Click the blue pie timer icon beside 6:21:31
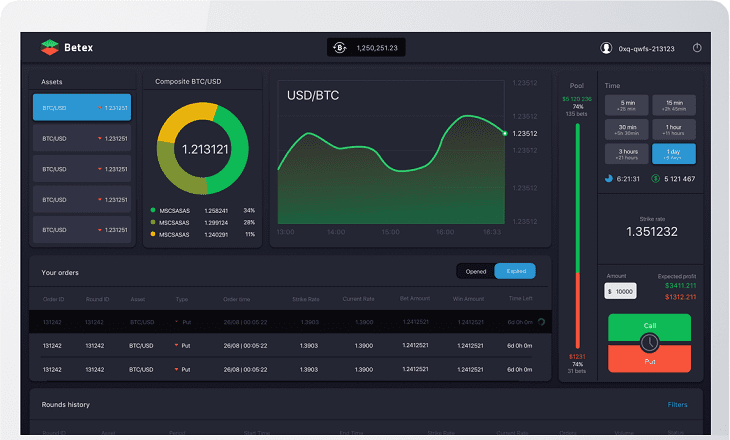This screenshot has height=440, width=730. tap(608, 179)
